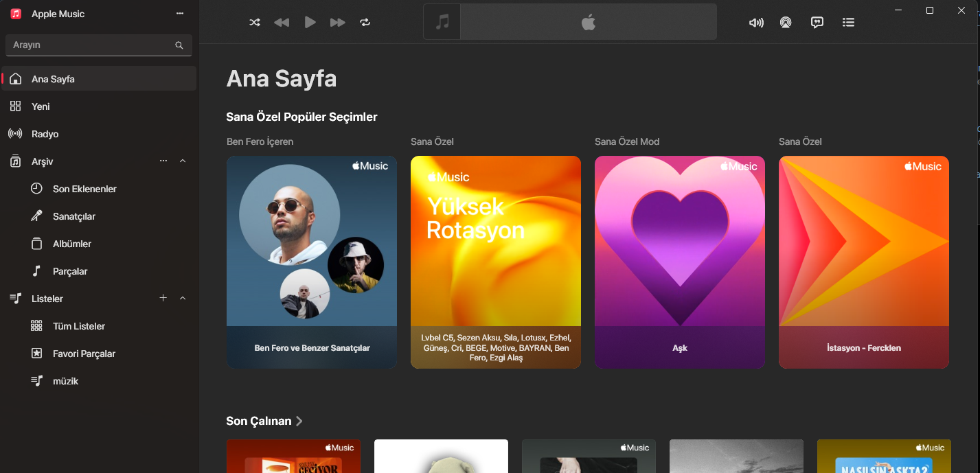Screen dimensions: 980x473
Task: Skip to previous track
Action: point(282,22)
